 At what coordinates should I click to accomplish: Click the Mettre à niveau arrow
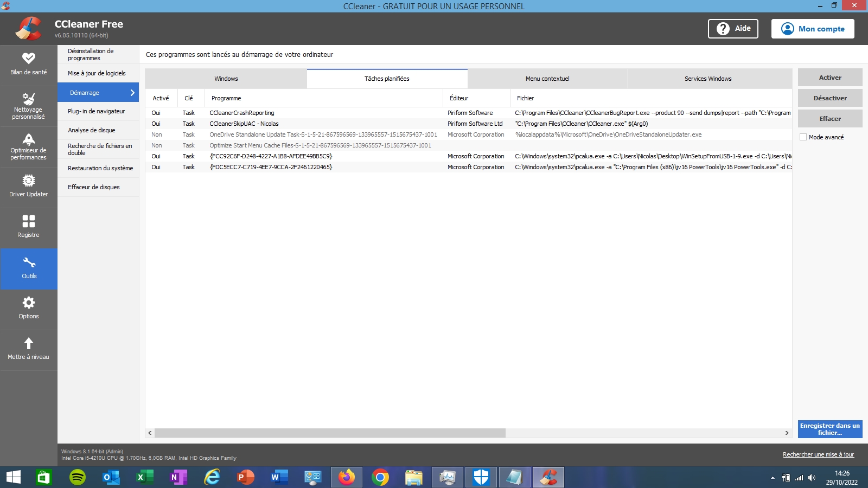(29, 343)
